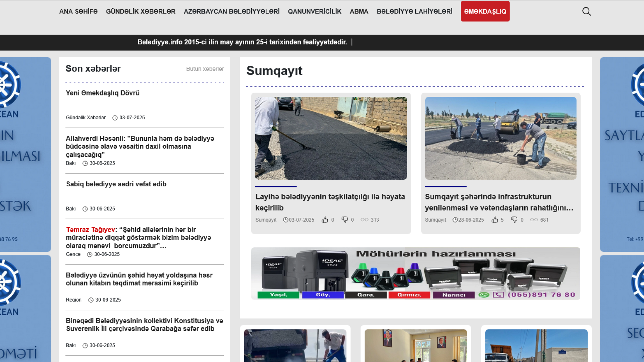Click the search magnifier icon
This screenshot has width=644, height=362.
586,11
